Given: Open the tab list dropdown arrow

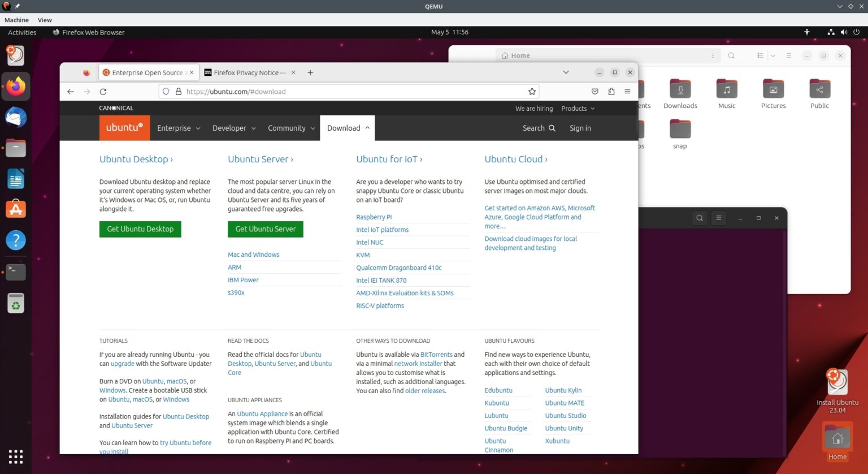Looking at the screenshot, I should click(x=566, y=72).
